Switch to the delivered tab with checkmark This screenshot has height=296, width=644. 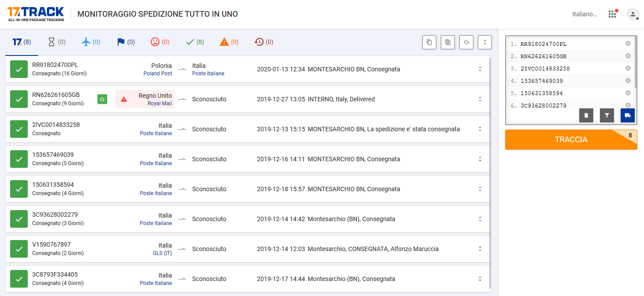point(194,42)
